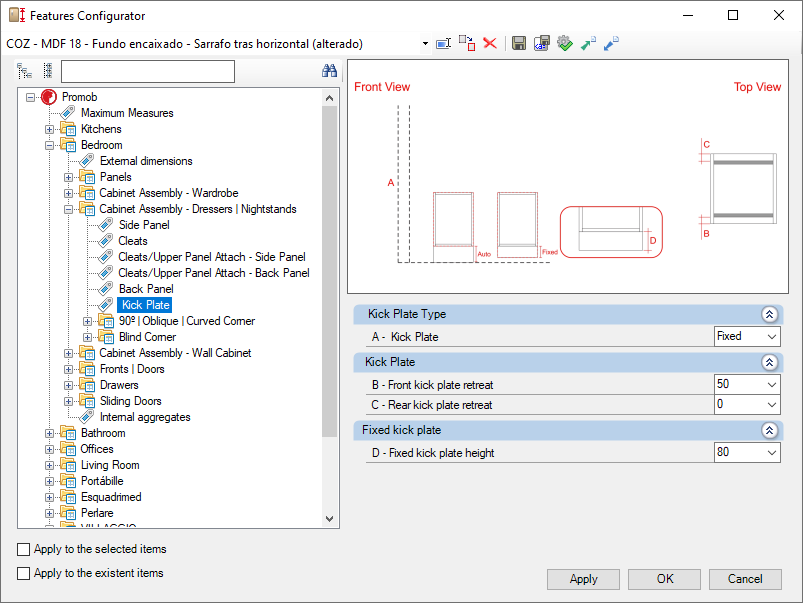Save configuration with floppy disk icon

pos(519,44)
